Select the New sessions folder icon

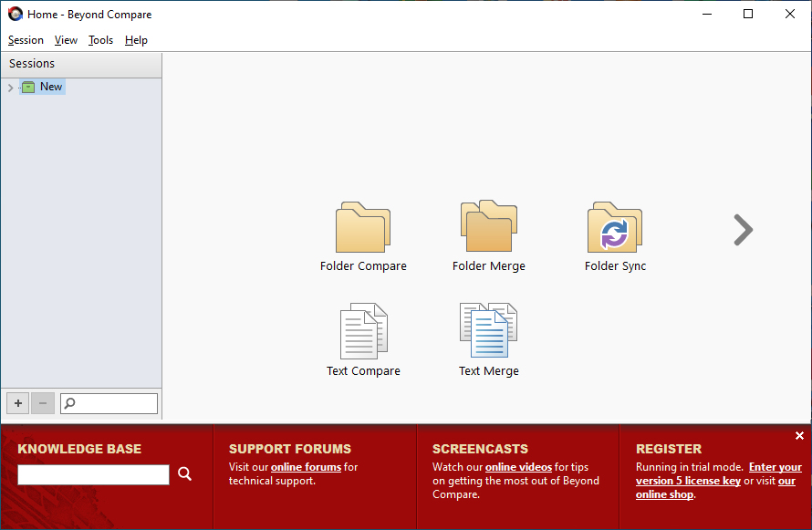[28, 87]
